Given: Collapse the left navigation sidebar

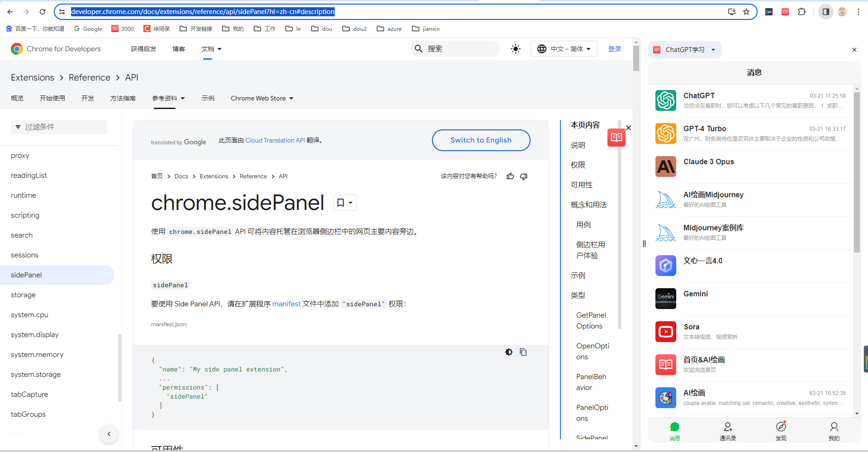Looking at the screenshot, I should click(109, 433).
